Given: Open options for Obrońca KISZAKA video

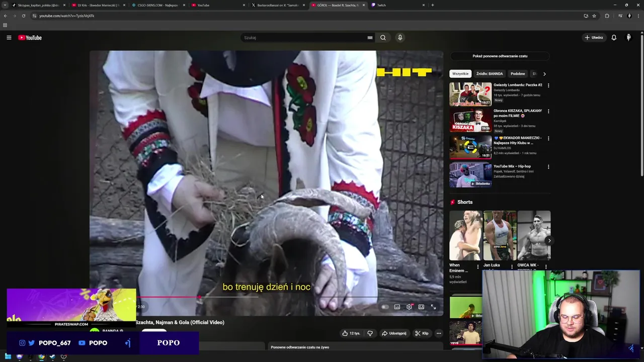Looking at the screenshot, I should [x=548, y=111].
